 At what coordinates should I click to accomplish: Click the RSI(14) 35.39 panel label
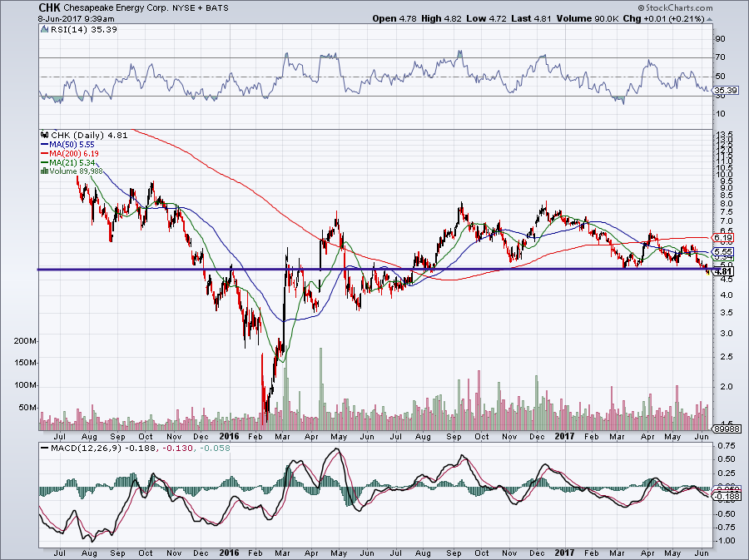coord(84,30)
